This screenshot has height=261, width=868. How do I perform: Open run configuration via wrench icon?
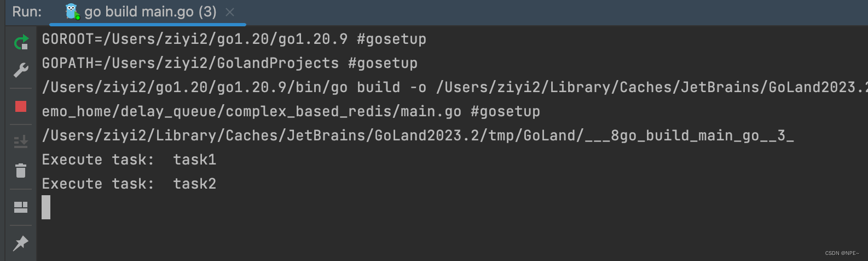(x=21, y=70)
